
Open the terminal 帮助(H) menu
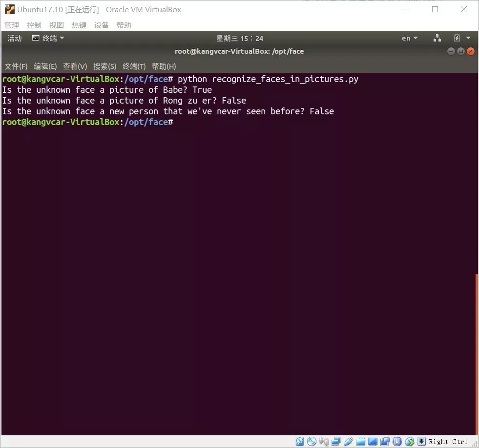click(x=164, y=66)
